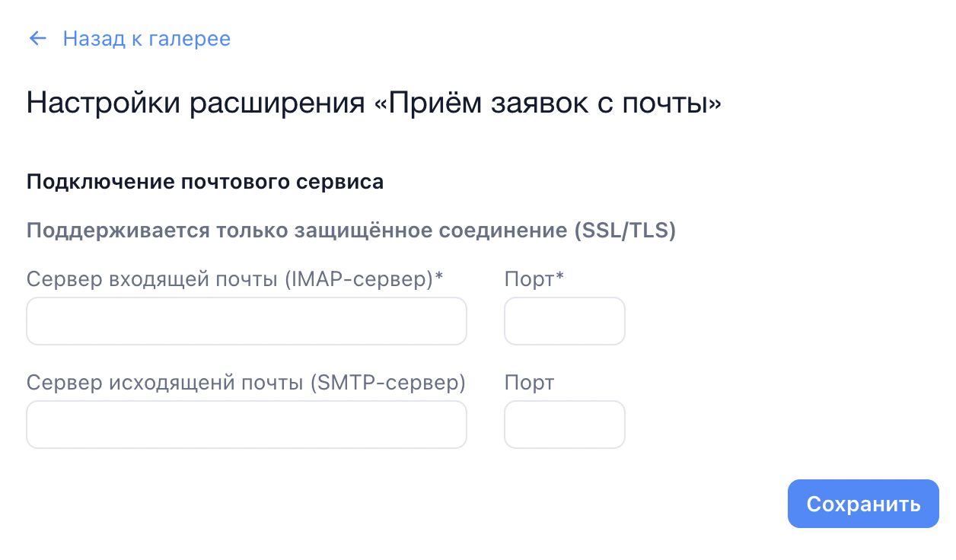Click the «Сервер входящей почты (IMAP-сервер)» label

pos(228,279)
